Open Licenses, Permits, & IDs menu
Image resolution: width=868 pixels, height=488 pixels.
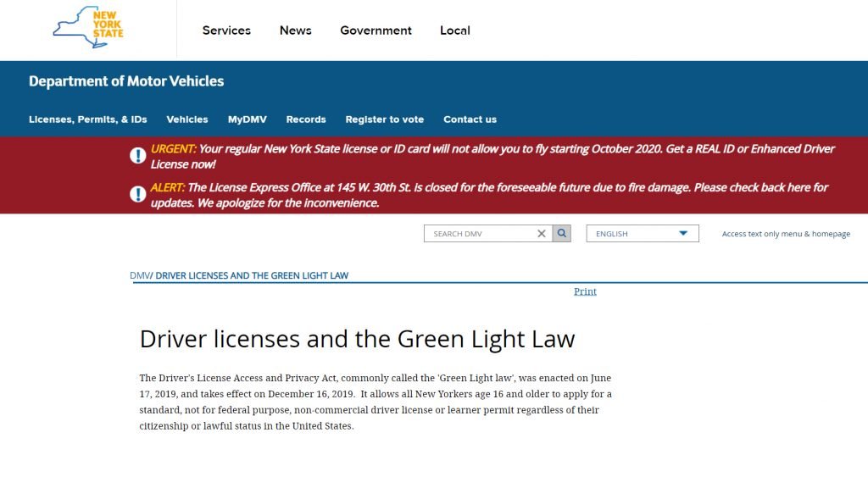(x=88, y=119)
